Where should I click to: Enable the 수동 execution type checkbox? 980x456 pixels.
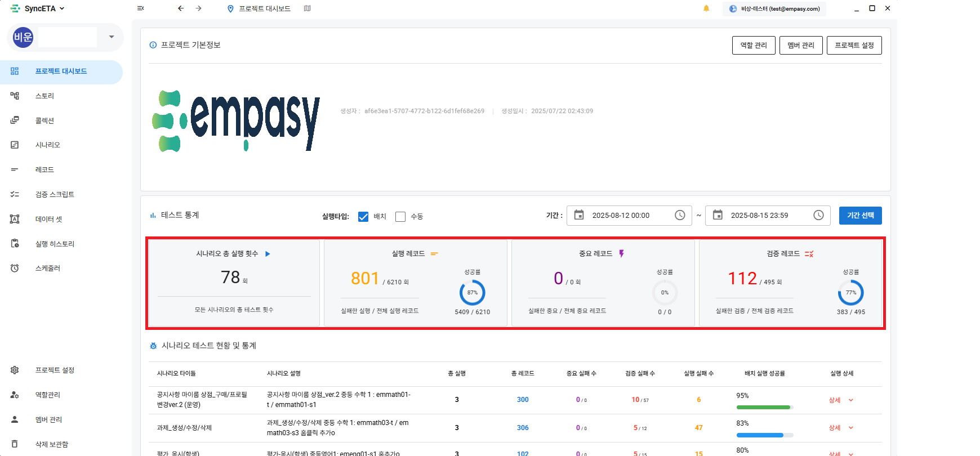click(x=400, y=217)
